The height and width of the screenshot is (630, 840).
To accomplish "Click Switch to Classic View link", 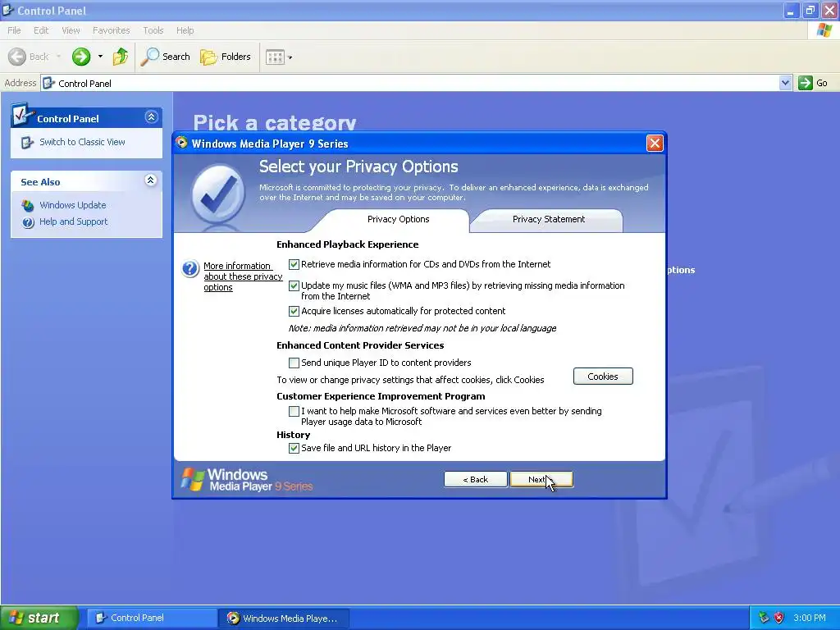I will 82,142.
